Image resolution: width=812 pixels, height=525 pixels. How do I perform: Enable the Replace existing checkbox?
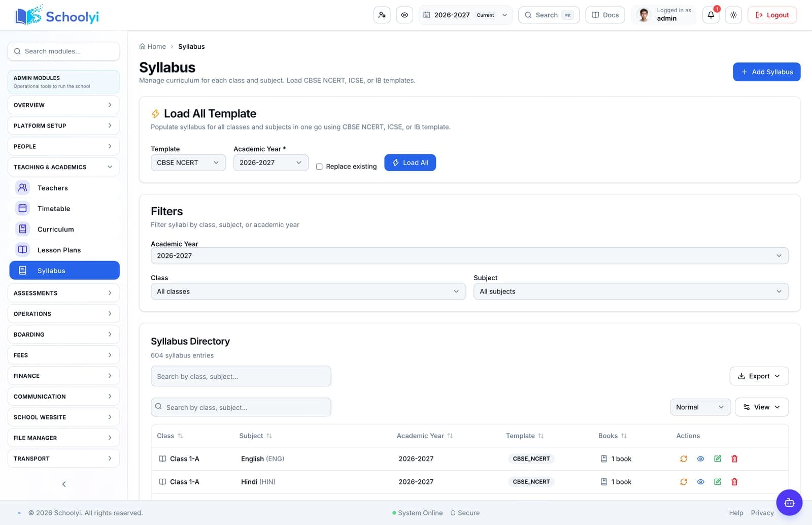[x=319, y=167]
